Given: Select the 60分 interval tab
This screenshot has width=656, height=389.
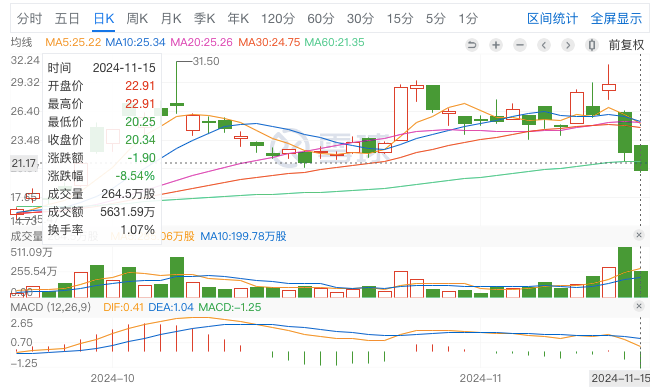Looking at the screenshot, I should pos(320,19).
